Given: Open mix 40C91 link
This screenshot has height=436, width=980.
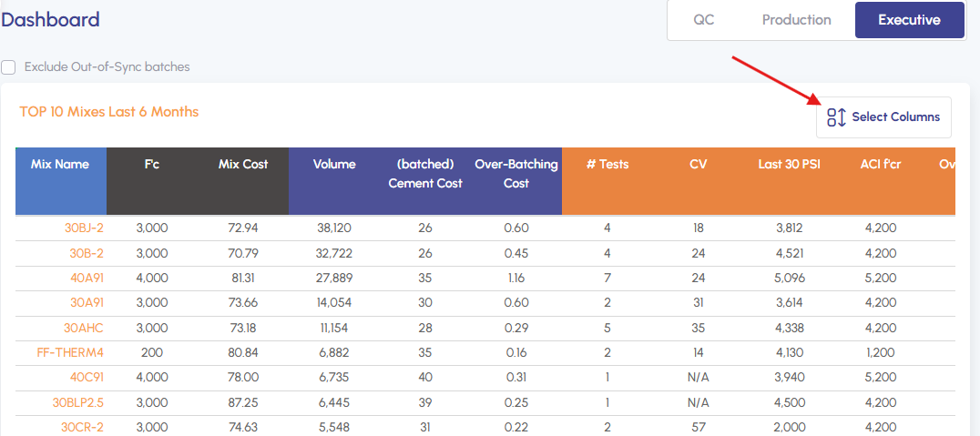Looking at the screenshot, I should [x=87, y=377].
